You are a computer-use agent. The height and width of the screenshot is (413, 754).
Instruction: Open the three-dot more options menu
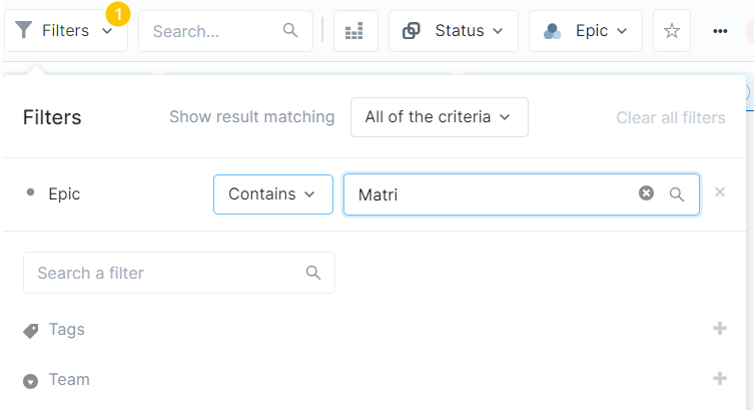720,31
